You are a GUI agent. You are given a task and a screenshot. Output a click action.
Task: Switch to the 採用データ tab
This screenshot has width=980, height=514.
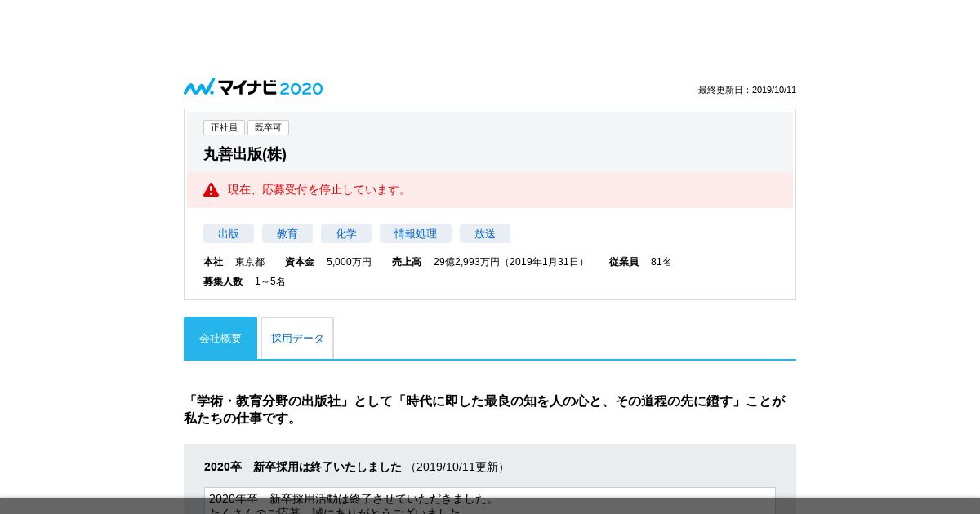[297, 338]
